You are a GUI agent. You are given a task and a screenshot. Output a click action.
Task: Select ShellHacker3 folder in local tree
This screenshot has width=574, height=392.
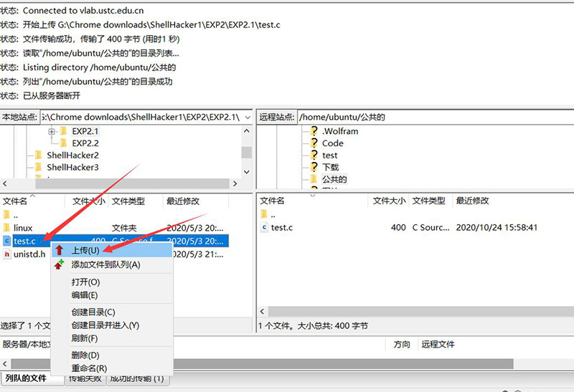point(72,168)
